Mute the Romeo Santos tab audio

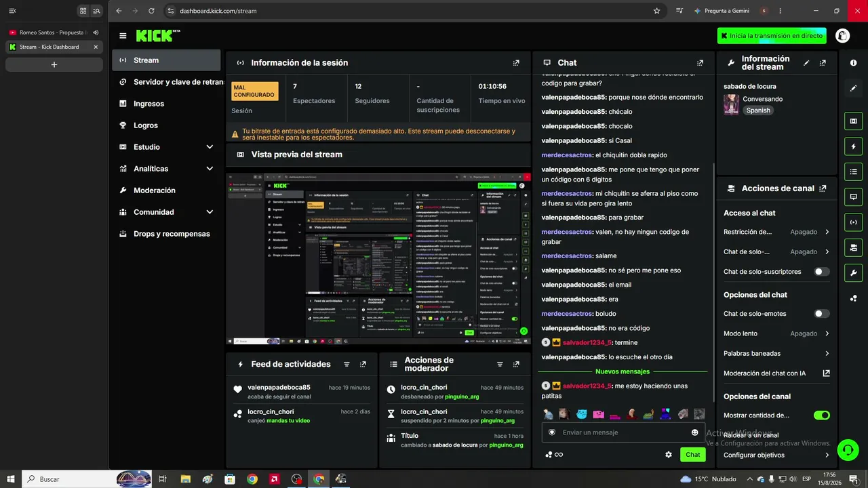click(96, 33)
